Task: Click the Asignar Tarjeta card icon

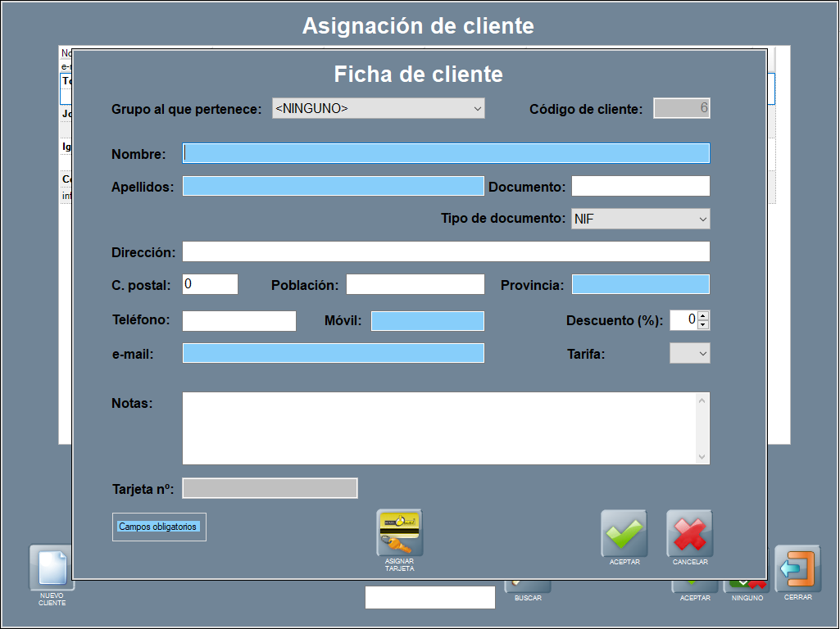Action: [399, 533]
